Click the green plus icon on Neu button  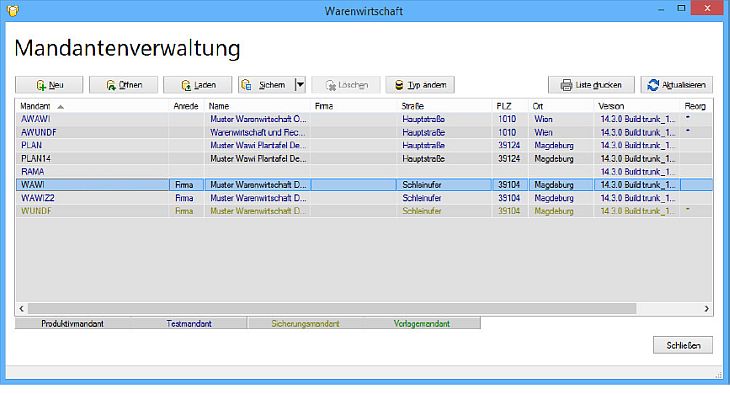point(41,85)
